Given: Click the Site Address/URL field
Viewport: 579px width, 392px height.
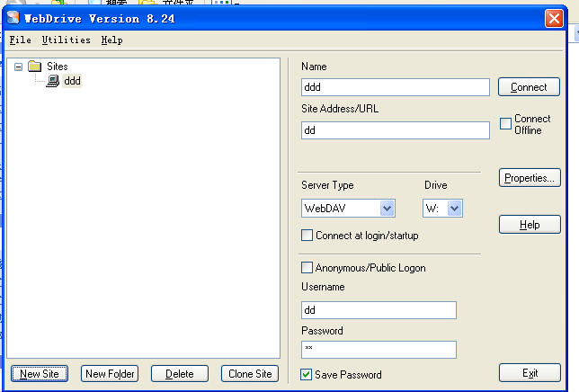Looking at the screenshot, I should point(396,130).
